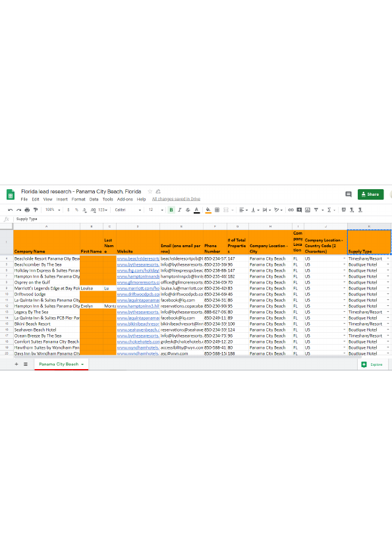This screenshot has width=392, height=555.
Task: Open comments history icon beside Share
Action: click(x=349, y=194)
